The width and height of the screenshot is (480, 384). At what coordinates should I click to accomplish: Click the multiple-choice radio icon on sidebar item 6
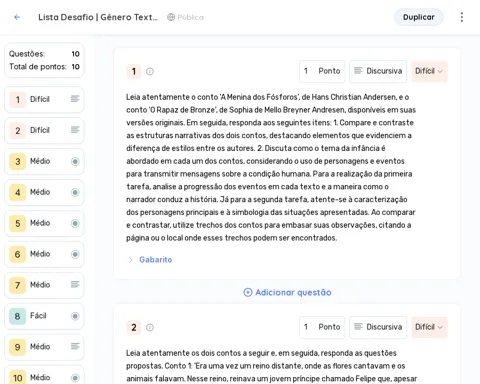point(75,254)
